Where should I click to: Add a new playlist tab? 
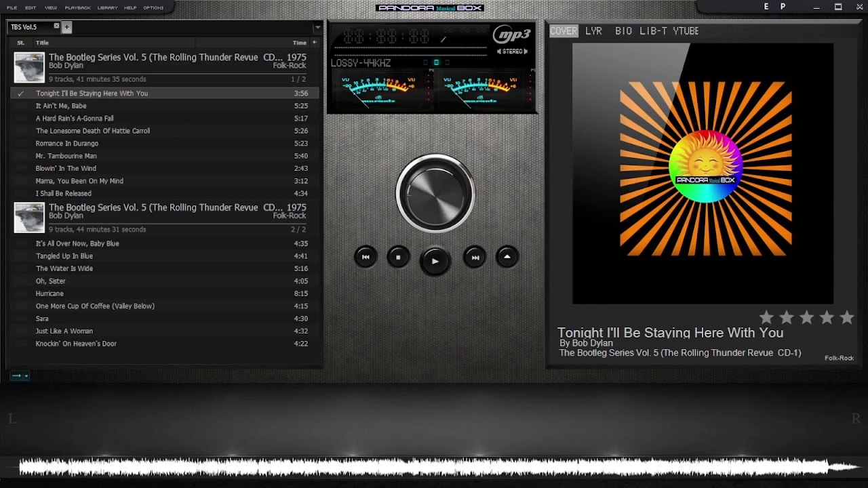pyautogui.click(x=67, y=27)
